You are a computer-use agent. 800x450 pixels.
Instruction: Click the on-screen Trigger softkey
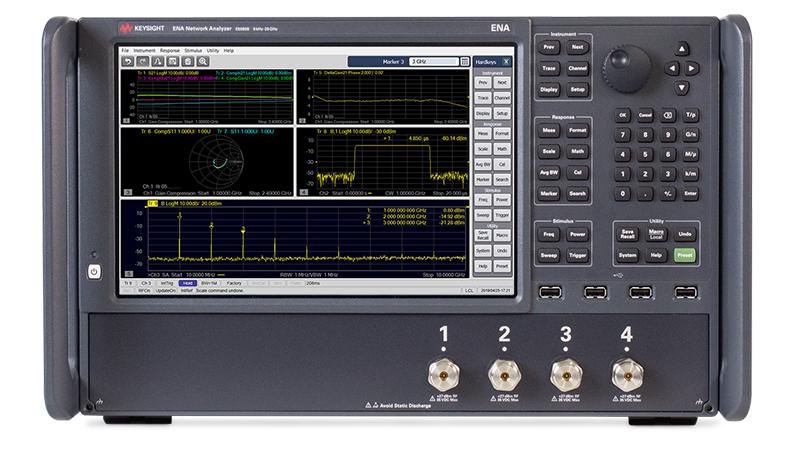pos(502,214)
